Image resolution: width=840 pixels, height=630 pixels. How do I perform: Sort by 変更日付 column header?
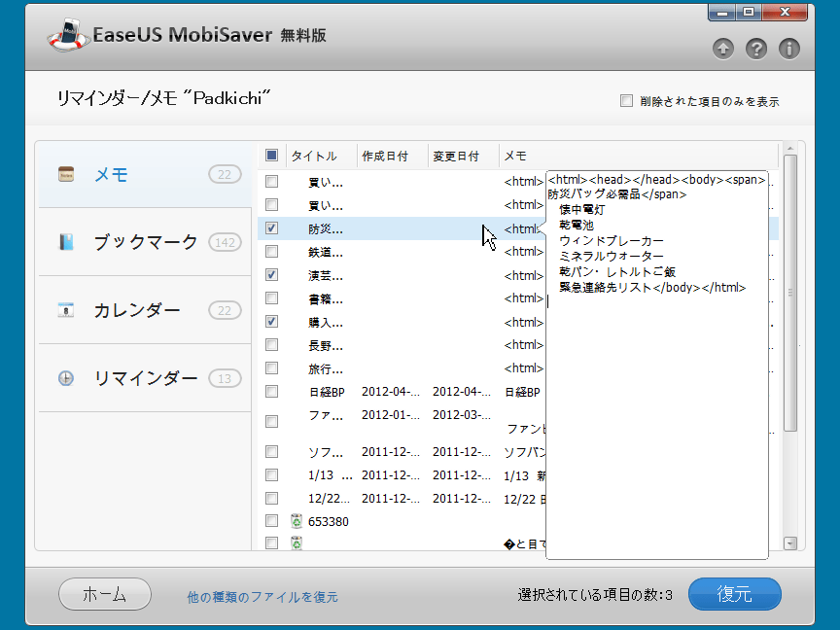tap(464, 156)
